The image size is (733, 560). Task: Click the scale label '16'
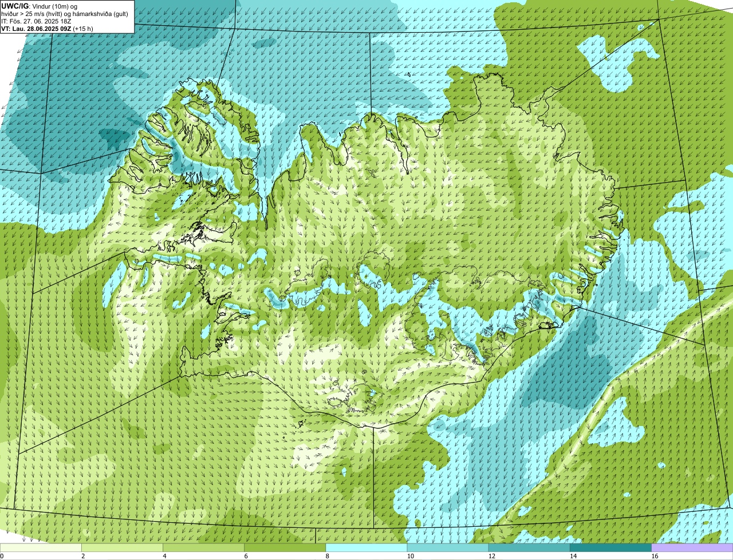654,556
